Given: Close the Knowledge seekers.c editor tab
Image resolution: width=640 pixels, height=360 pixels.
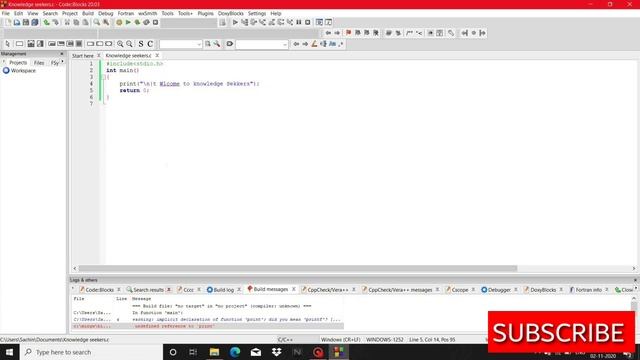Looking at the screenshot, I should (157, 56).
